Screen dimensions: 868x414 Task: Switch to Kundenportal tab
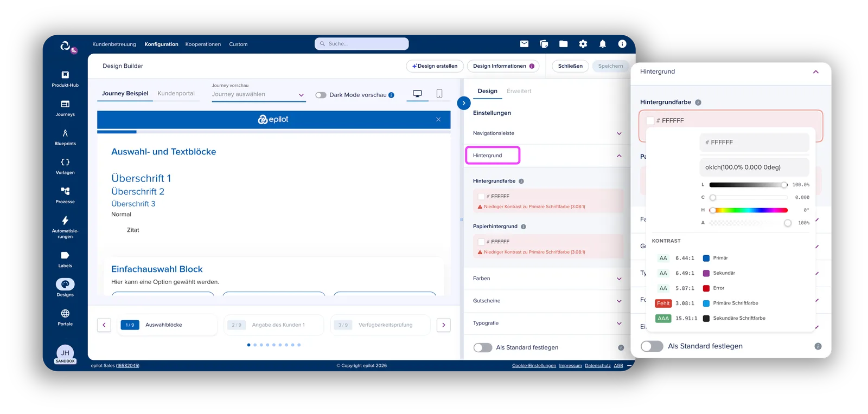coord(176,93)
